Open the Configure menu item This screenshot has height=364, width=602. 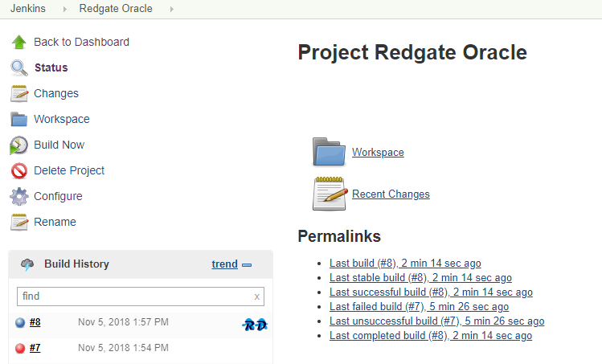pos(58,196)
